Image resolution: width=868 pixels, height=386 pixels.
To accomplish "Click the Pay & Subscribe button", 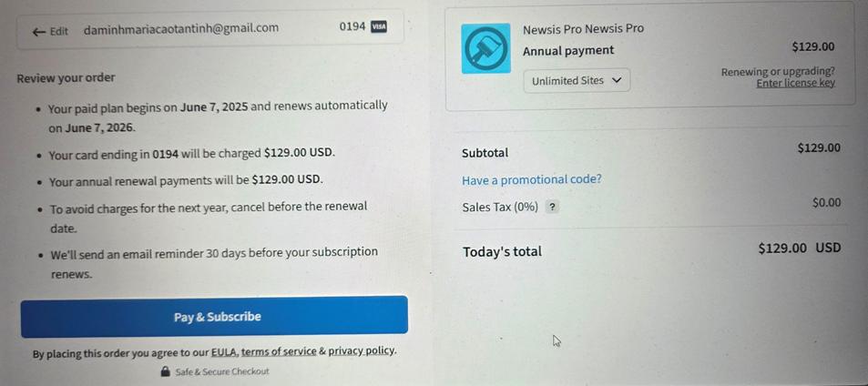I will (x=214, y=317).
